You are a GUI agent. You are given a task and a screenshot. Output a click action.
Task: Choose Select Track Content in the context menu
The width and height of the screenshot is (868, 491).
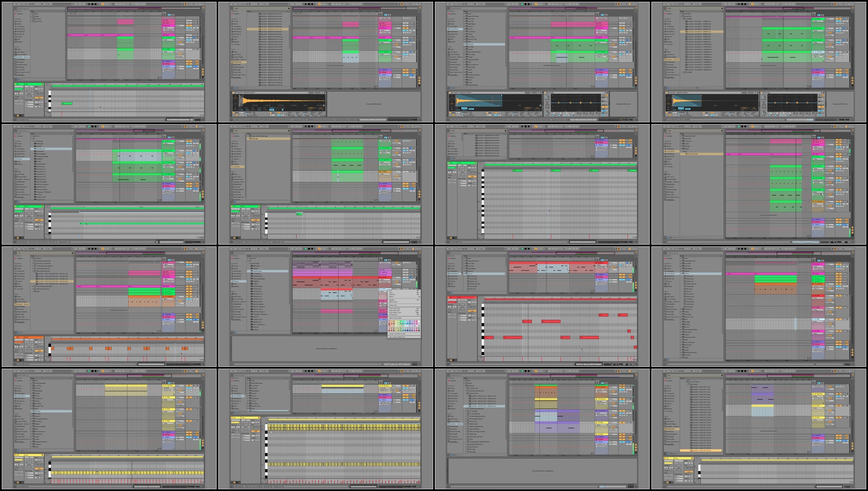[x=404, y=318]
